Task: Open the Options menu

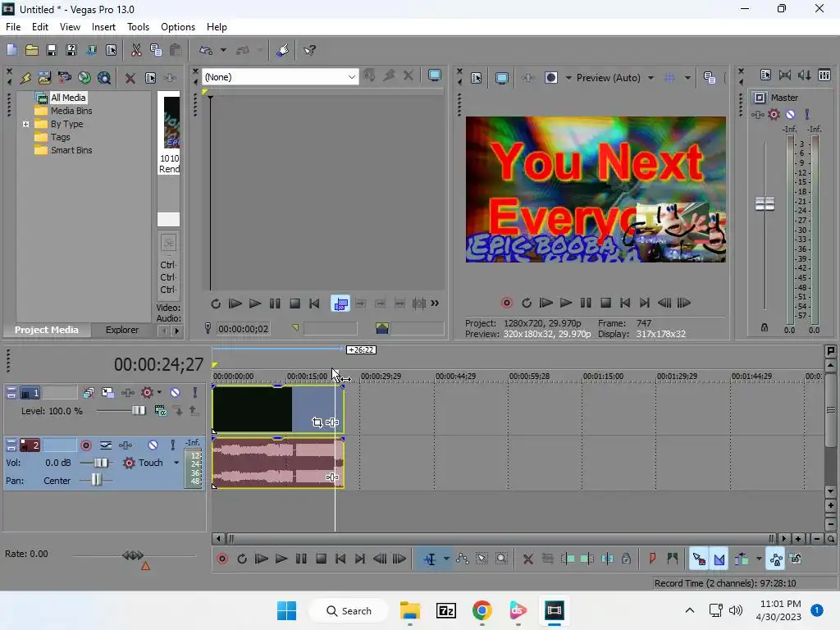Action: [178, 27]
